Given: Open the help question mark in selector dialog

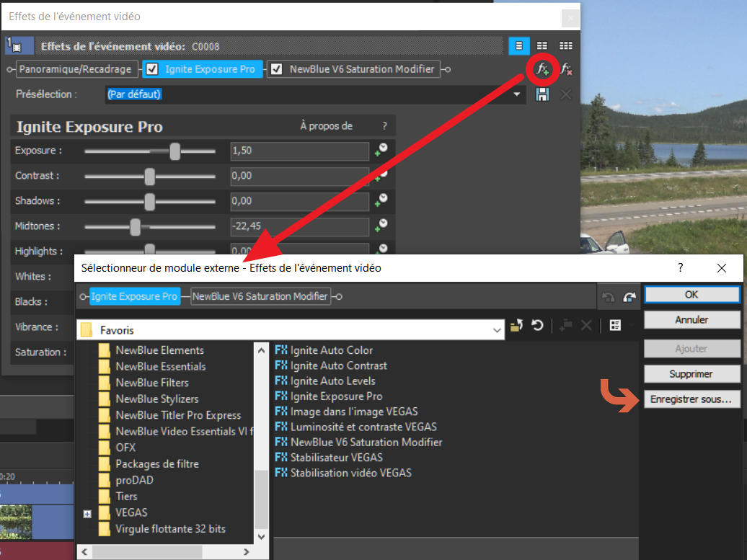Looking at the screenshot, I should coord(681,267).
